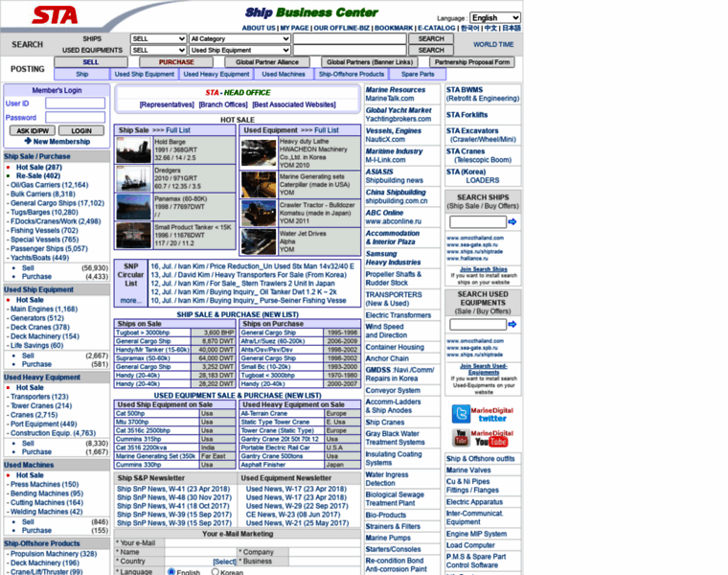Click the Partnership Proposal Form button

(x=472, y=61)
